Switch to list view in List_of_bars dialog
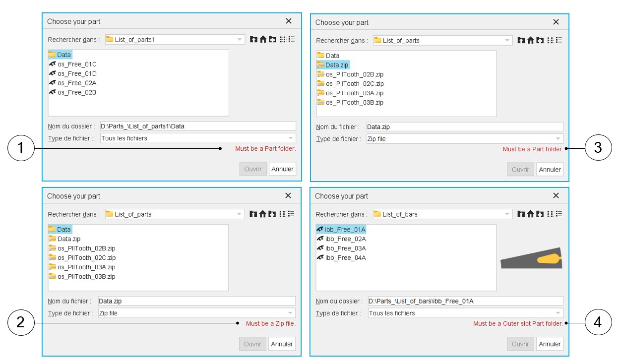621x364 pixels. pyautogui.click(x=551, y=214)
